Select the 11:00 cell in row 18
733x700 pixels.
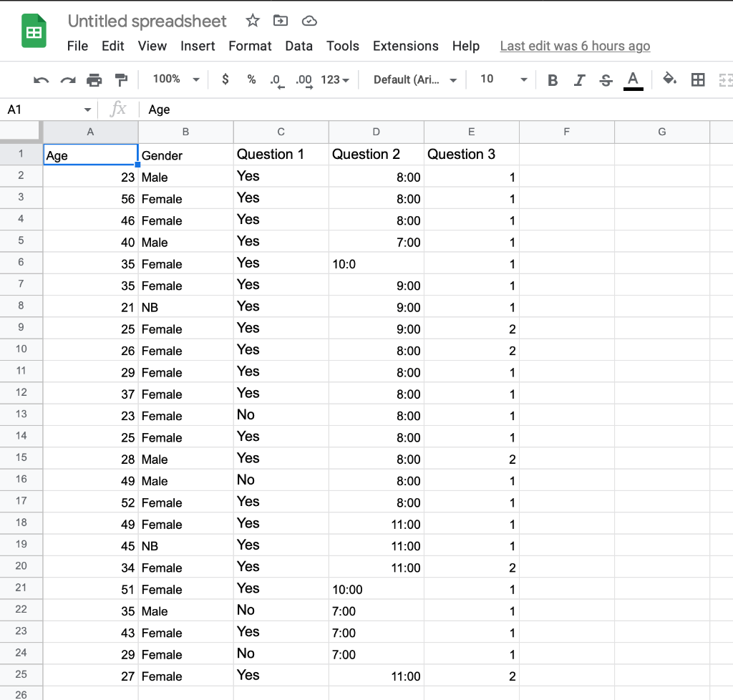coord(377,523)
